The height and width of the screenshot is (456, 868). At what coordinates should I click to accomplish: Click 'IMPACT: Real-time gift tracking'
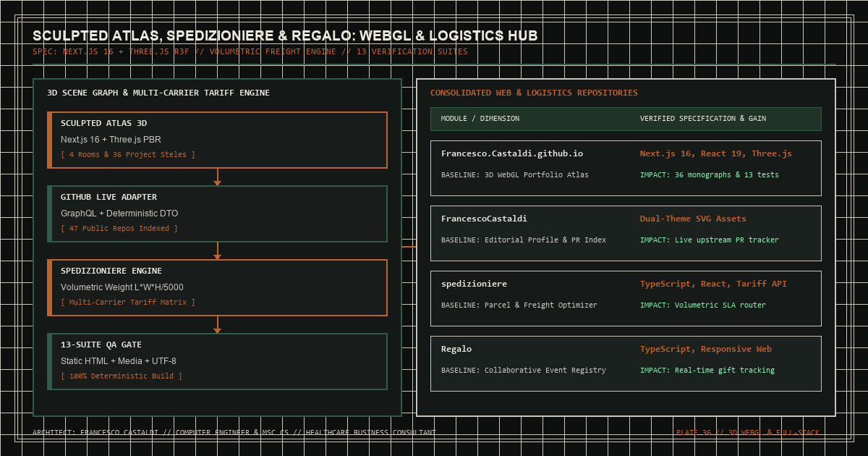[707, 371]
